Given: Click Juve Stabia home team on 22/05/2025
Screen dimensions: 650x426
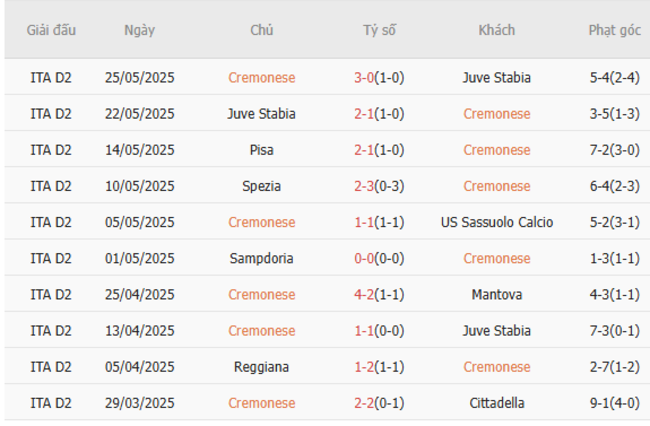Looking at the screenshot, I should click(x=261, y=114).
